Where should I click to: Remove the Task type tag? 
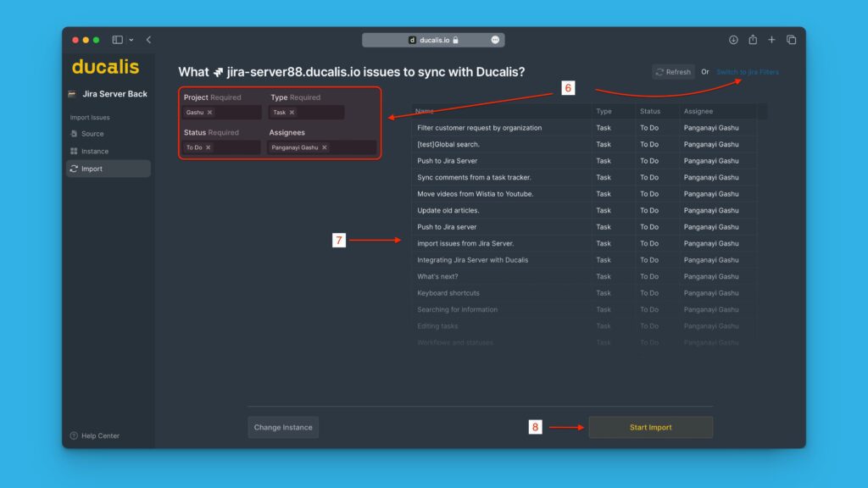tap(292, 113)
